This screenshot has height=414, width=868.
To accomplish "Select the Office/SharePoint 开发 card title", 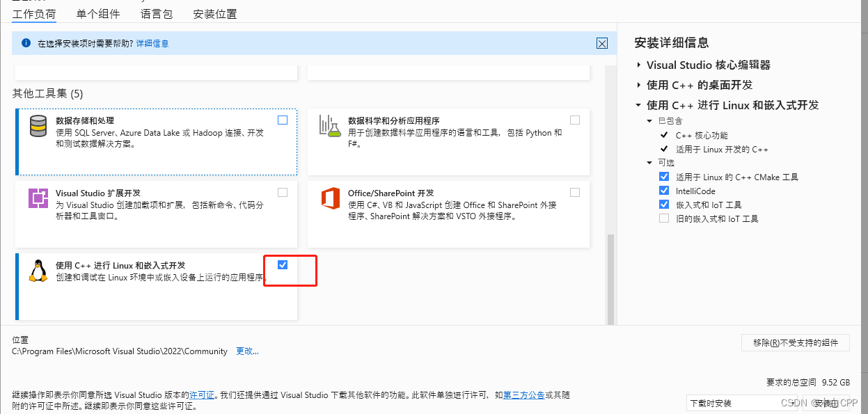I will pyautogui.click(x=390, y=193).
